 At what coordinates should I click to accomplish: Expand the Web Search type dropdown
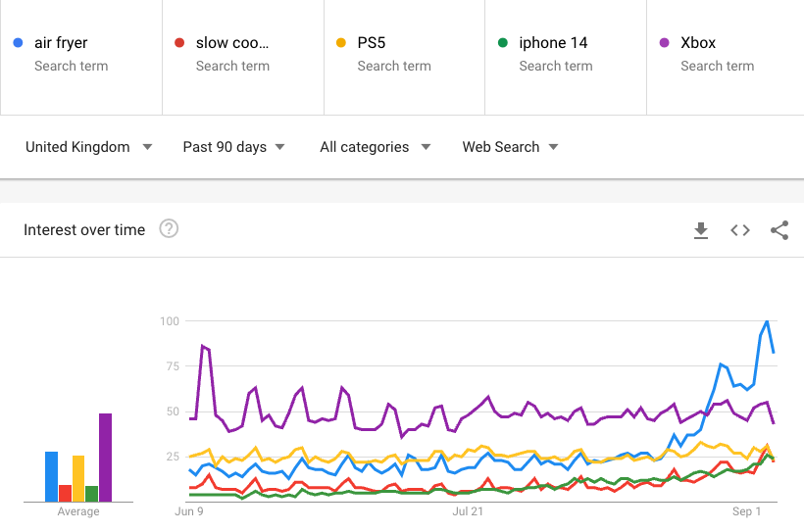pyautogui.click(x=510, y=147)
